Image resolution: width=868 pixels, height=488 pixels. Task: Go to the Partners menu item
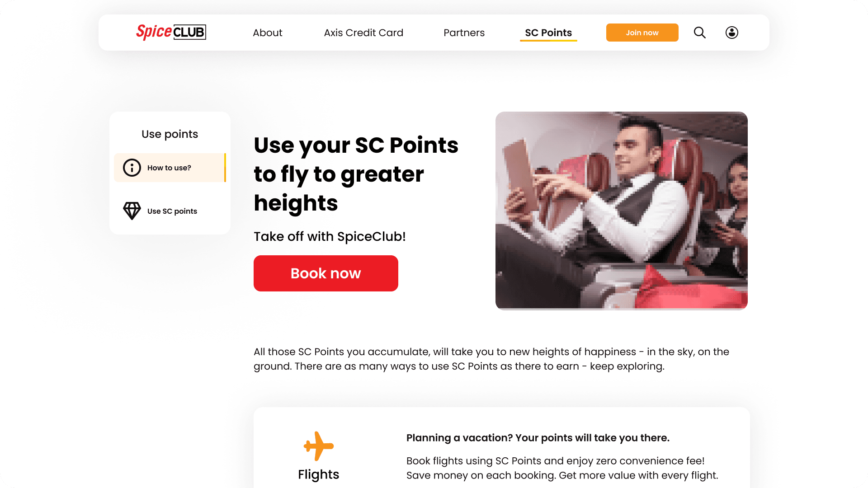[x=464, y=33]
